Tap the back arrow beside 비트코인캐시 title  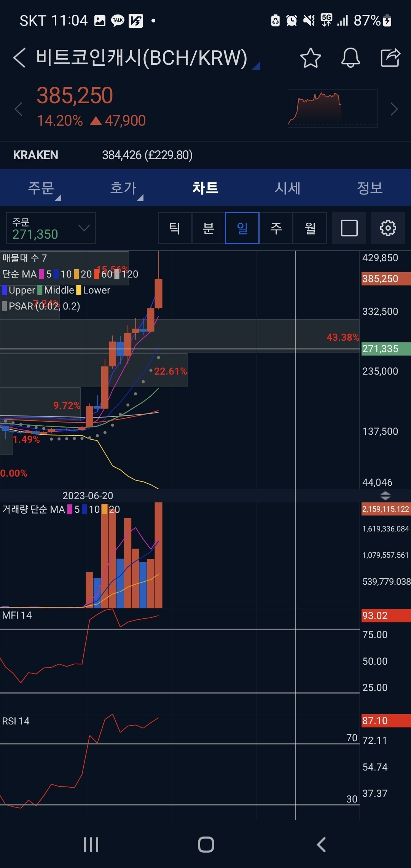point(19,58)
